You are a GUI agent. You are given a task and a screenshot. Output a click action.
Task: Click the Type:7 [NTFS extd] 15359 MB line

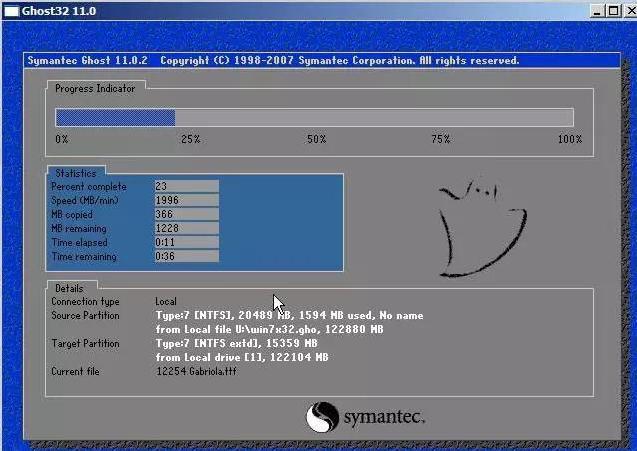pos(236,344)
